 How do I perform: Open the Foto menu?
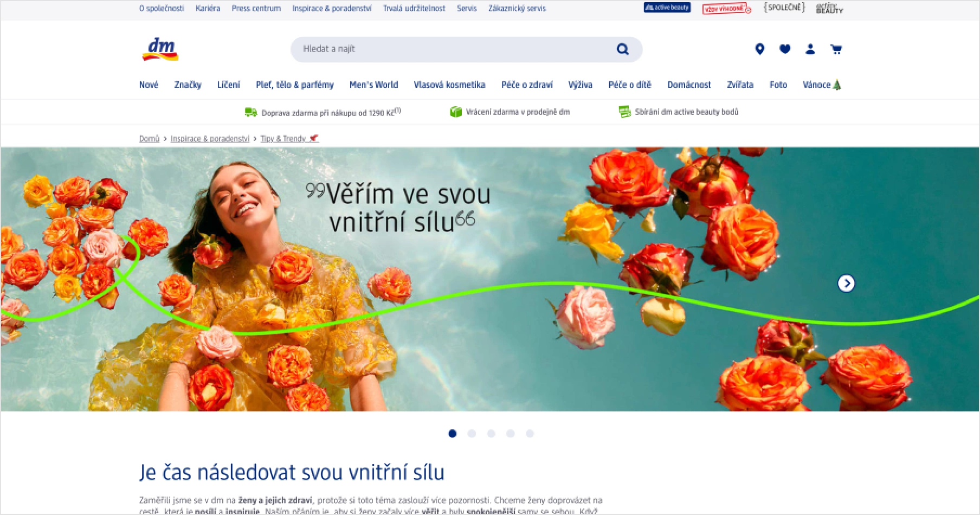[778, 85]
